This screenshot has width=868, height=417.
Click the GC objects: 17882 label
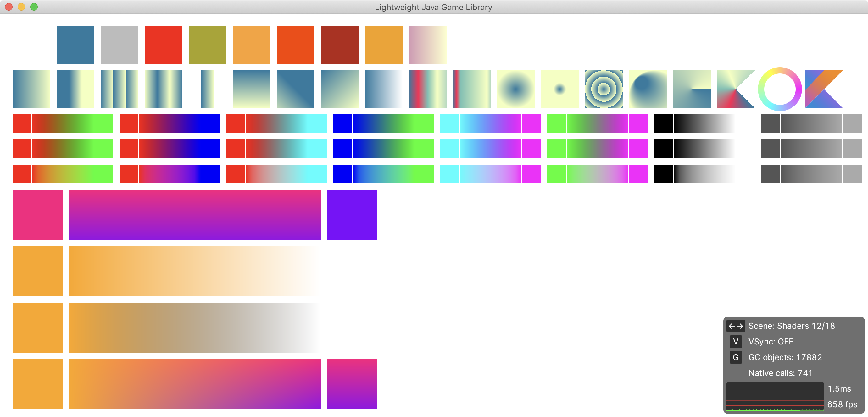point(785,357)
